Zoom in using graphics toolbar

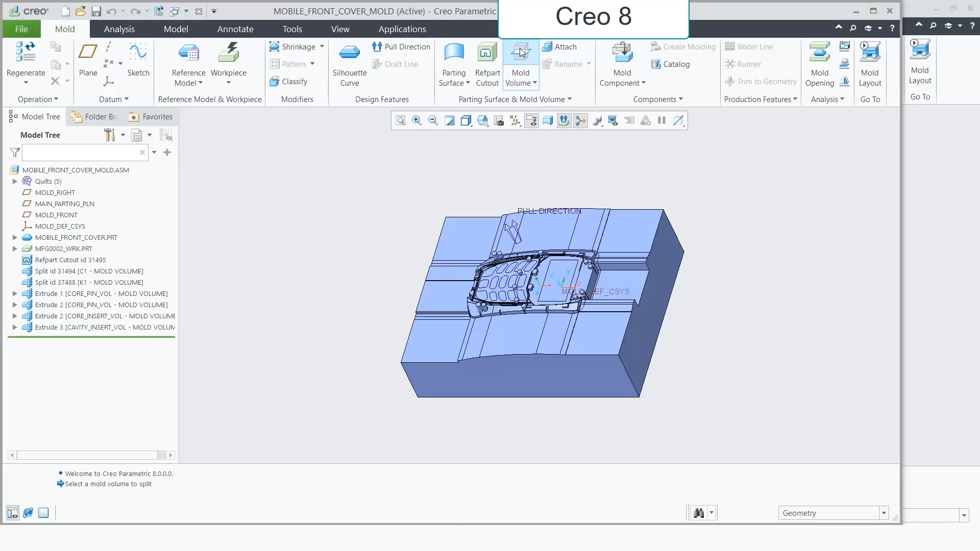tap(417, 120)
